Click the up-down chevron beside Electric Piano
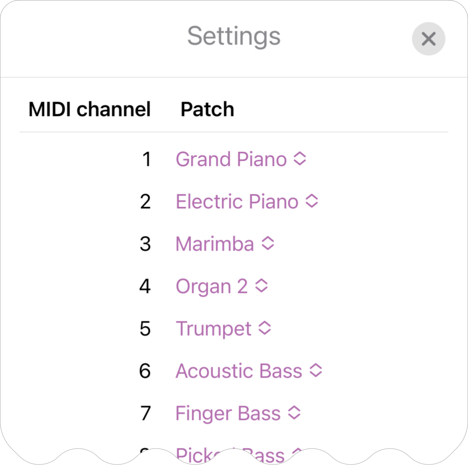Viewport: 468px width, 476px height. 312,201
